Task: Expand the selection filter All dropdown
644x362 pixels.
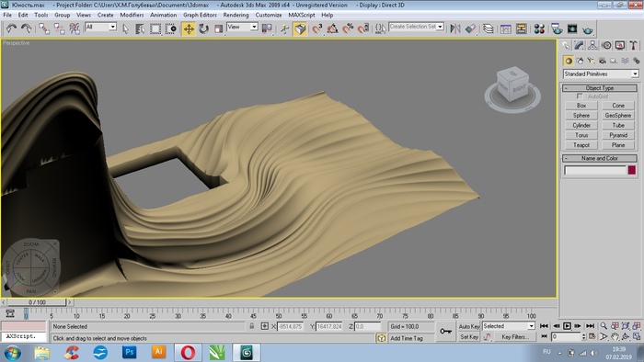Action: [x=100, y=27]
